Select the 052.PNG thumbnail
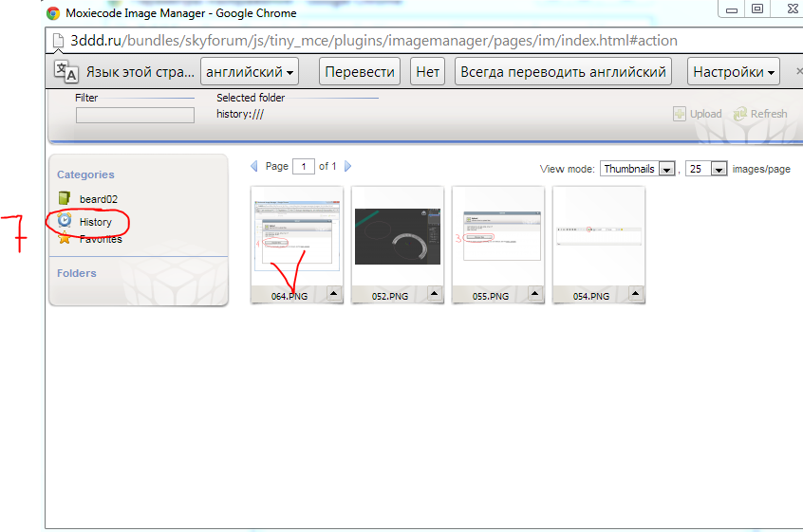This screenshot has width=803, height=532. click(x=398, y=236)
